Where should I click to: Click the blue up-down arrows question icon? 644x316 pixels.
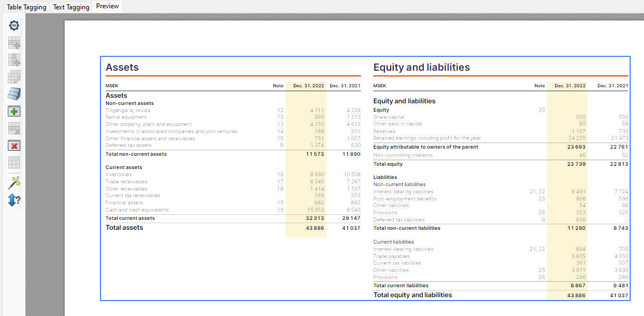(x=14, y=200)
